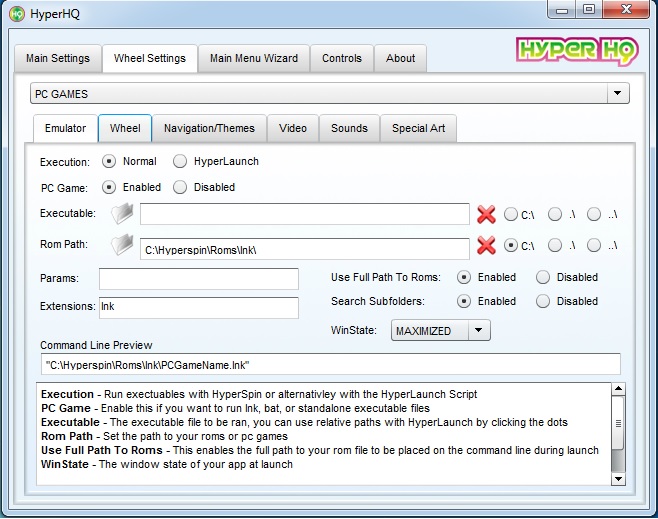Minimize the HyperHQ window
The height and width of the screenshot is (519, 658).
(562, 10)
